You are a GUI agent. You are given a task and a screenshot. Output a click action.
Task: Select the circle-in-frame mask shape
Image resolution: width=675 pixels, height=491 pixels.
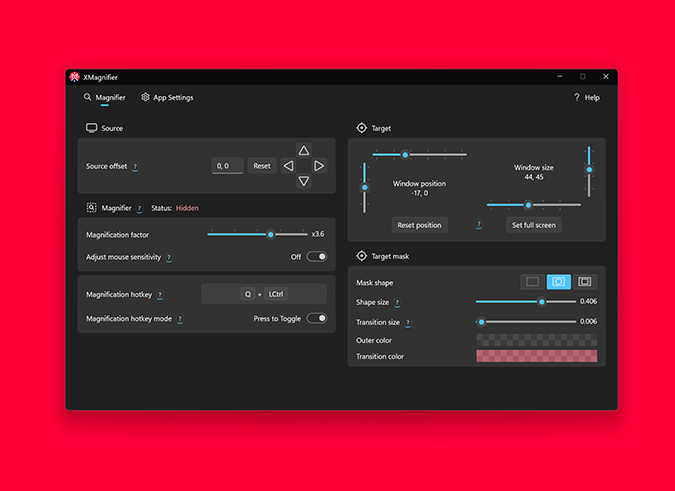[559, 282]
